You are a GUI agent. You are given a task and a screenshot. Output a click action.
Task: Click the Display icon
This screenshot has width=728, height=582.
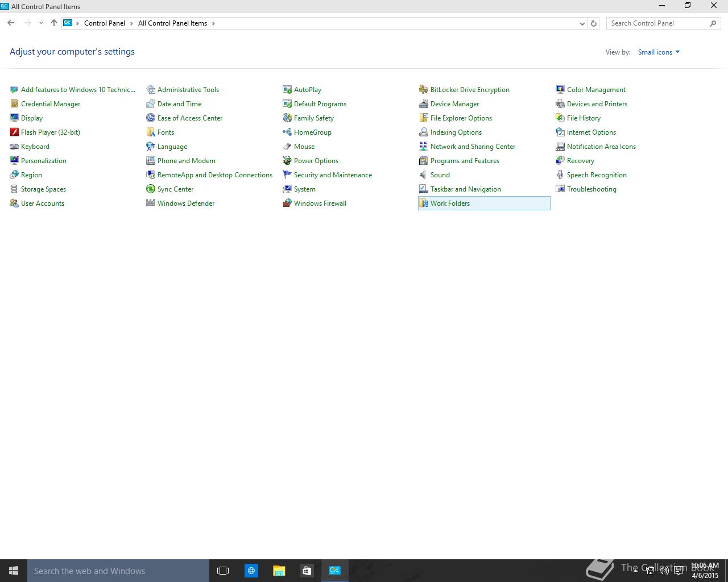(14, 118)
